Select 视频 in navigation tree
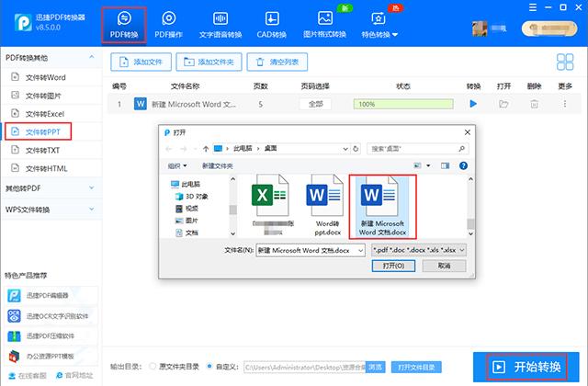The width and height of the screenshot is (588, 386). [x=187, y=209]
